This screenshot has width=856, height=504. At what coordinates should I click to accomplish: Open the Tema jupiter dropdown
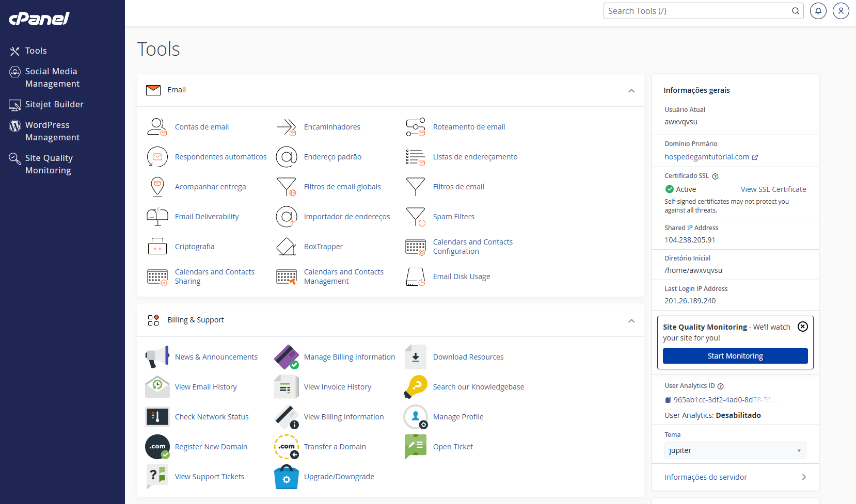(x=735, y=450)
